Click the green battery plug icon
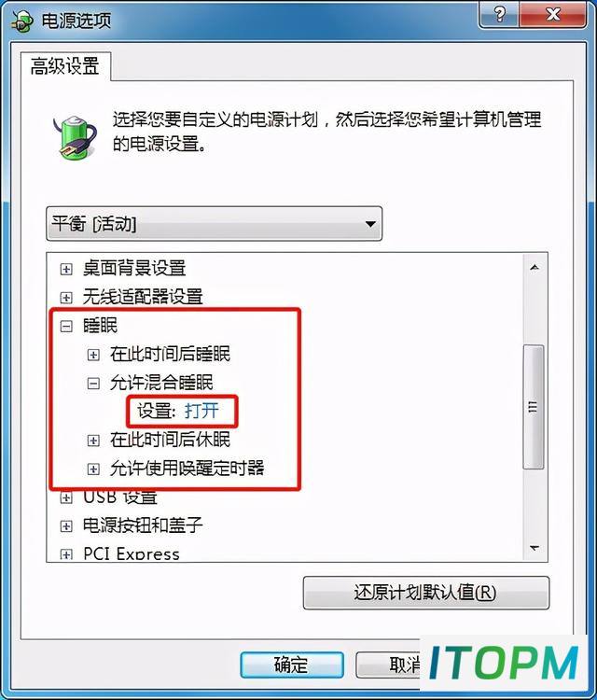 click(75, 136)
